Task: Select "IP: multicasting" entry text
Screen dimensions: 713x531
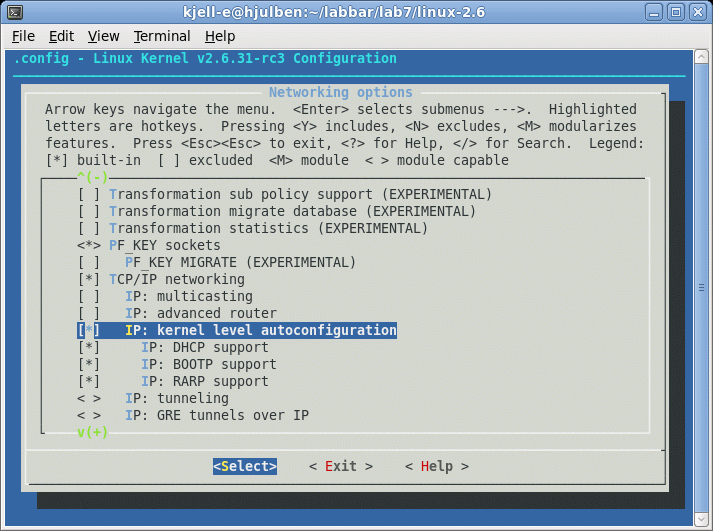Action: [x=189, y=296]
